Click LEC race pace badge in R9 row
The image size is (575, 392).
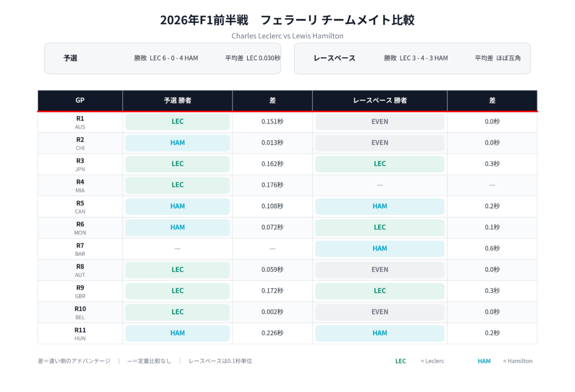tap(380, 291)
